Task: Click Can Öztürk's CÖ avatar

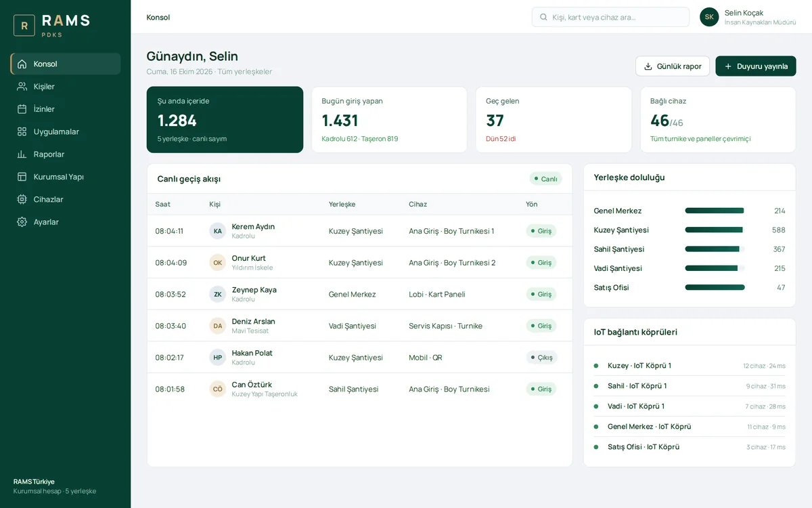Action: point(218,389)
